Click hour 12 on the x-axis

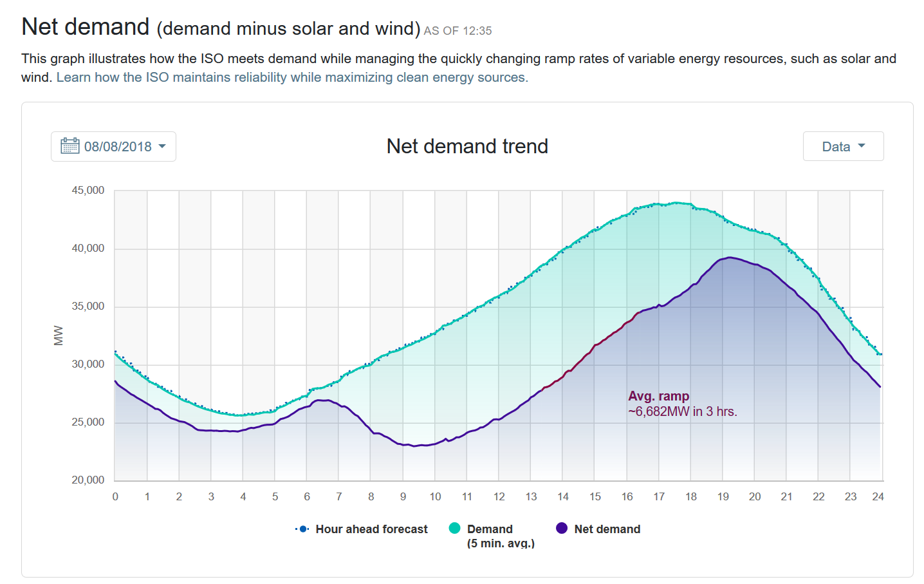point(499,497)
